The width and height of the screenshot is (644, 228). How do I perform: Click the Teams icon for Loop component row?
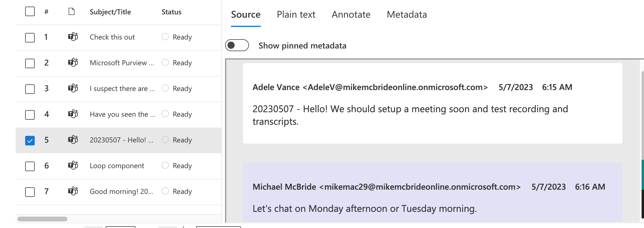(x=73, y=165)
